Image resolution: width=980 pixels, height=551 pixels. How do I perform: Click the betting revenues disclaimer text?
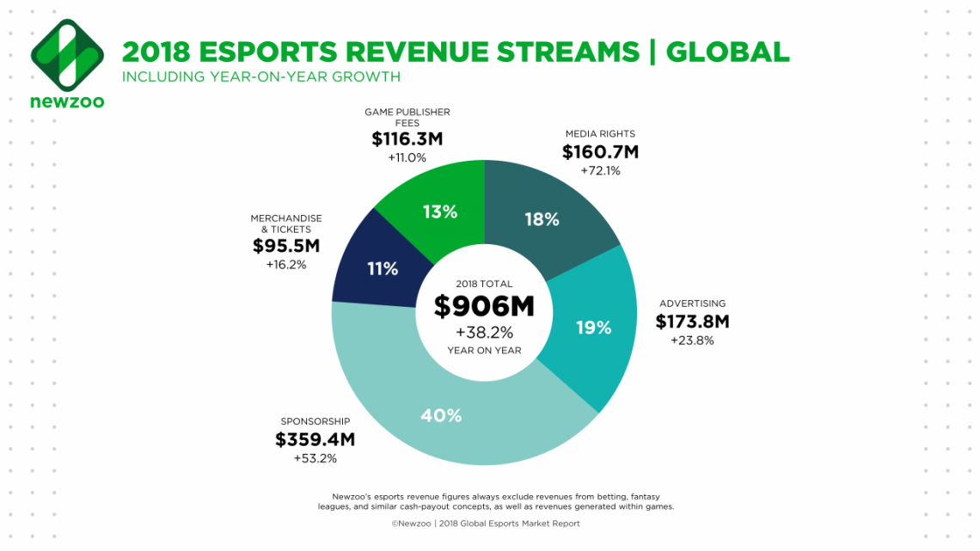click(x=494, y=499)
